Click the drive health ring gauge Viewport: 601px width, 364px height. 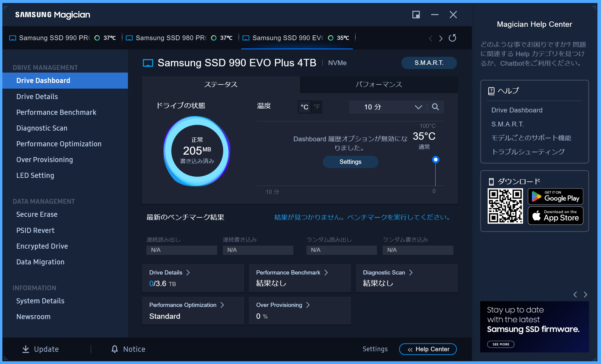point(197,151)
